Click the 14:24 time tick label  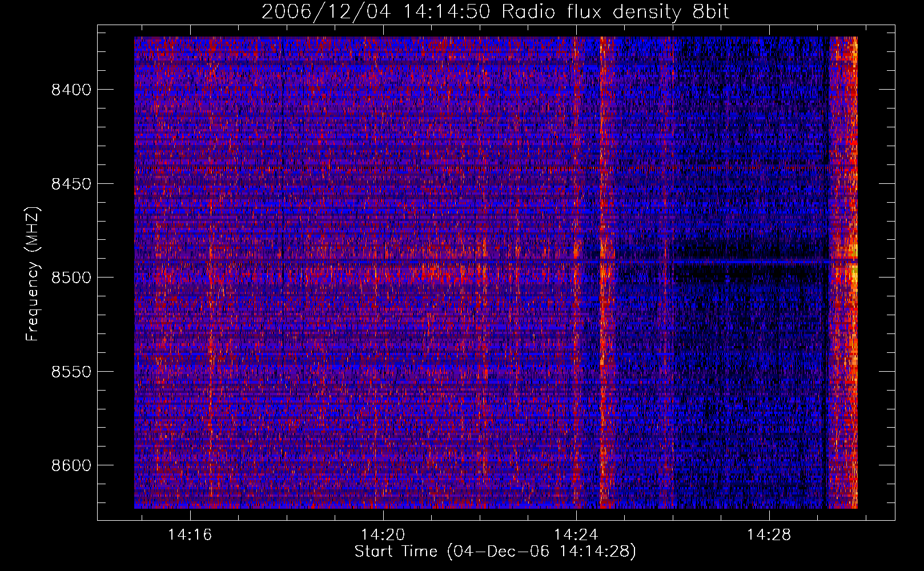point(576,534)
